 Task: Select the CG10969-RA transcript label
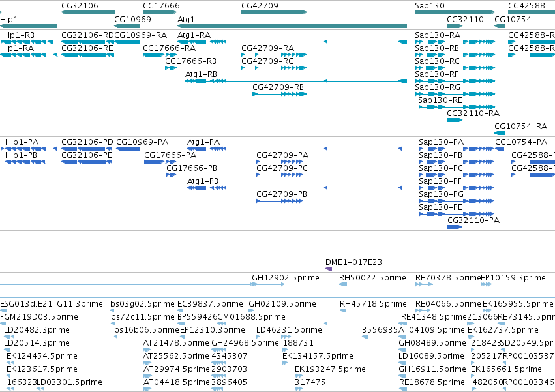[141, 35]
